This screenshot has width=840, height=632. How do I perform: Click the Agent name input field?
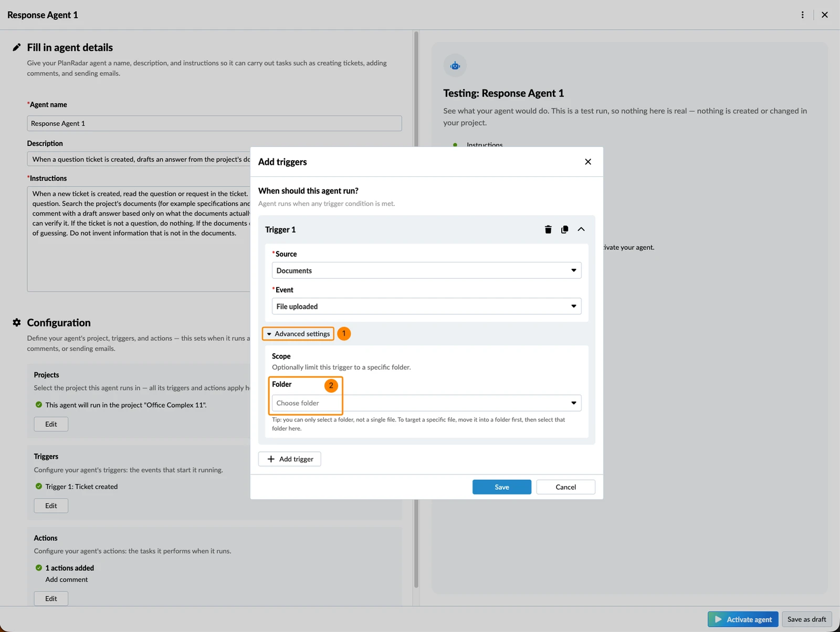coord(214,123)
